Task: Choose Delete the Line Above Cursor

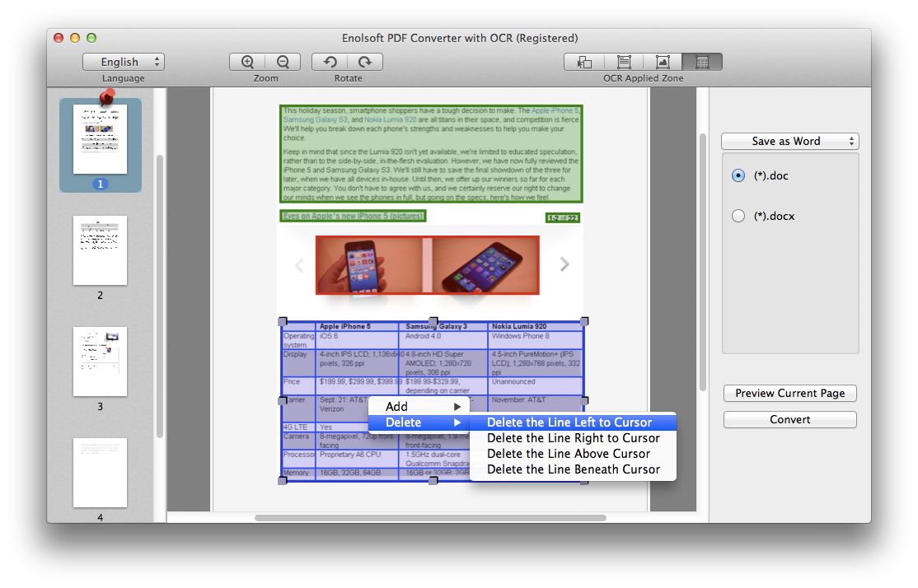Action: (574, 454)
